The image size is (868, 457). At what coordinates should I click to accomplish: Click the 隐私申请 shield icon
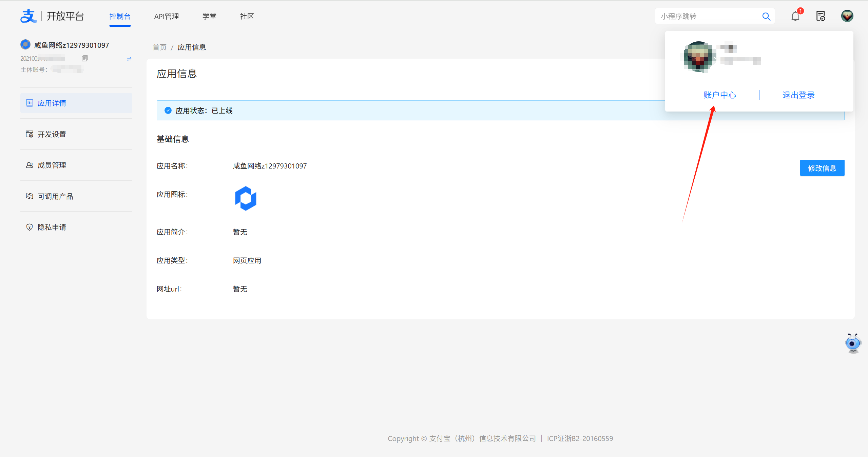pos(30,227)
